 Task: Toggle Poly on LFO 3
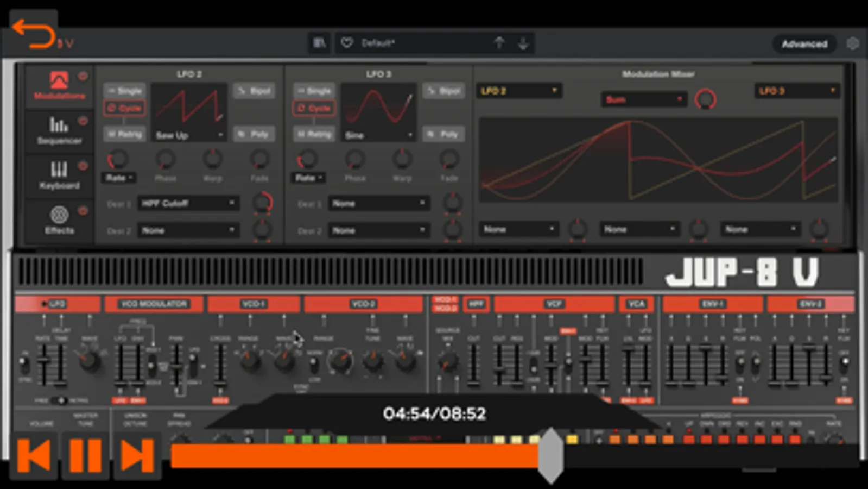click(443, 134)
